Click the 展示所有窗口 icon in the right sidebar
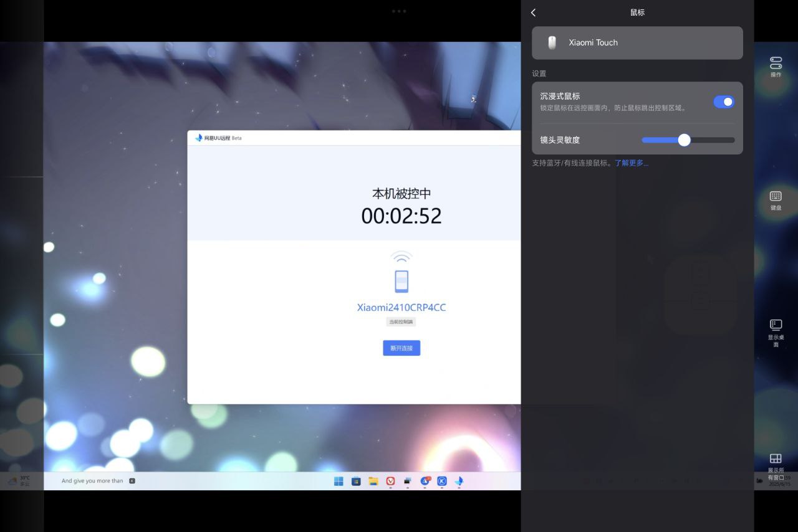 pos(776,467)
